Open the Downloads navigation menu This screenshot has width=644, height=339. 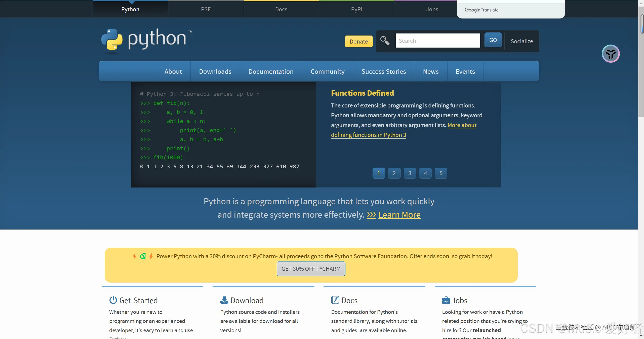pyautogui.click(x=215, y=71)
